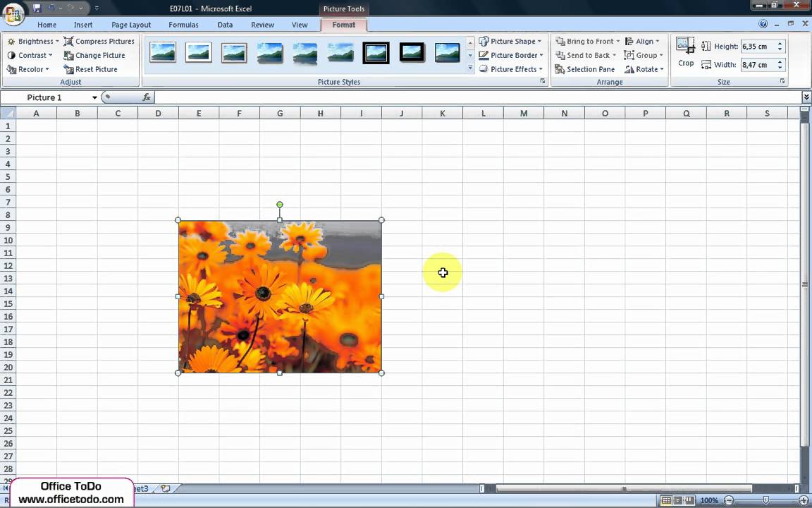
Task: Switch to the Review tab
Action: point(262,25)
